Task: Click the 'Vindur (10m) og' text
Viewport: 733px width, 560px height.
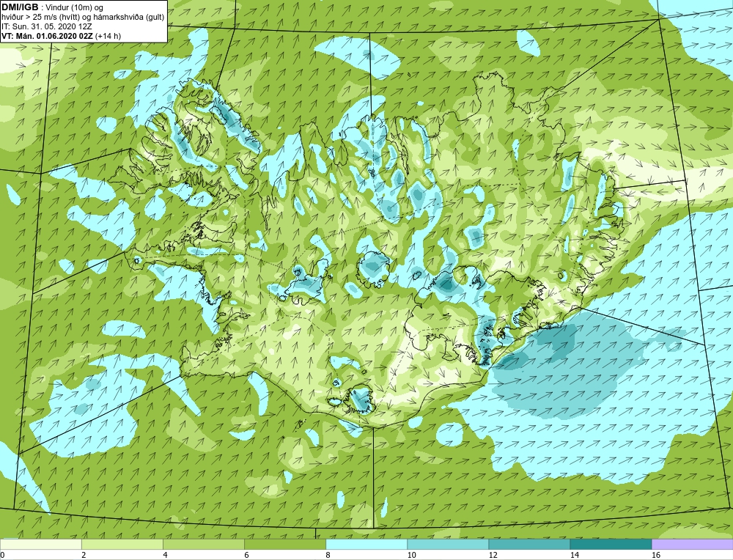Action: pyautogui.click(x=75, y=7)
